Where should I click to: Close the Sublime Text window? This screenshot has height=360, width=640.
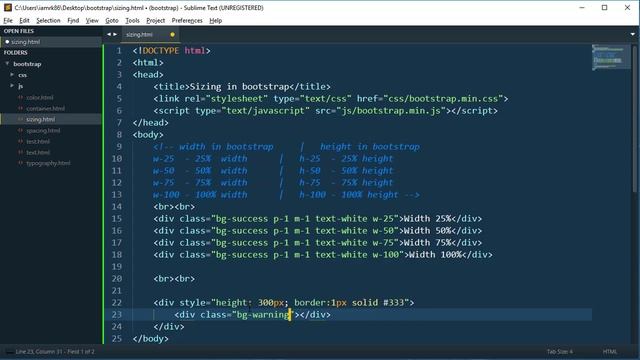pos(627,8)
